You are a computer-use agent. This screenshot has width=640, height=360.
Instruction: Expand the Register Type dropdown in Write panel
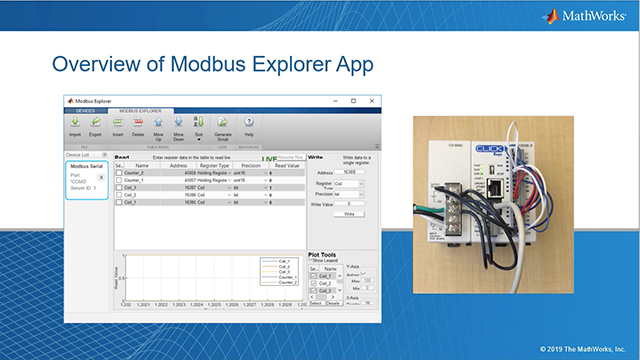361,184
